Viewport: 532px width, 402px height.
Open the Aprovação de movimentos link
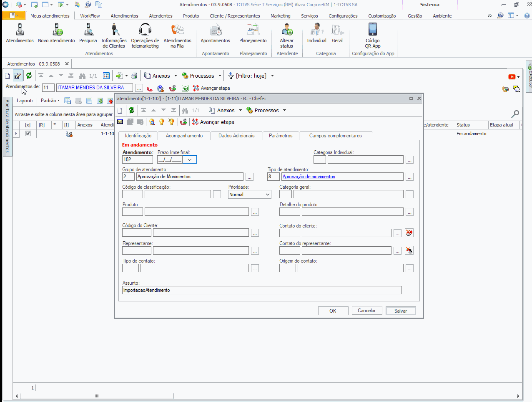tap(309, 177)
